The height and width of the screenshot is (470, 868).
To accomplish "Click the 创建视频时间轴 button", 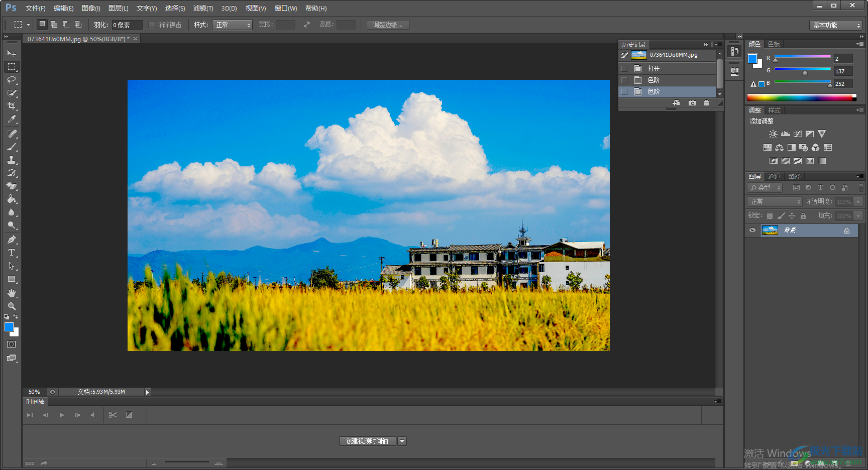I will click(x=368, y=441).
